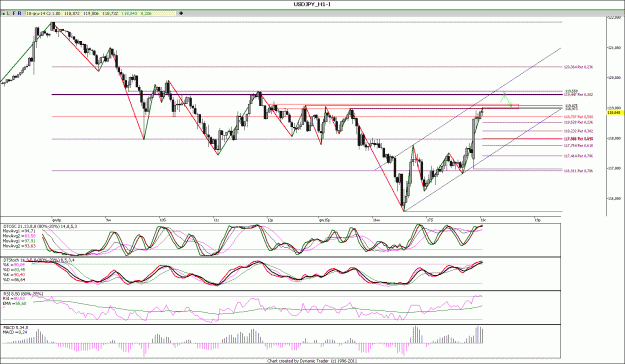Viewport: 625px width, 364px height.
Task: Select the RSI indicator header label
Action: click(23, 294)
